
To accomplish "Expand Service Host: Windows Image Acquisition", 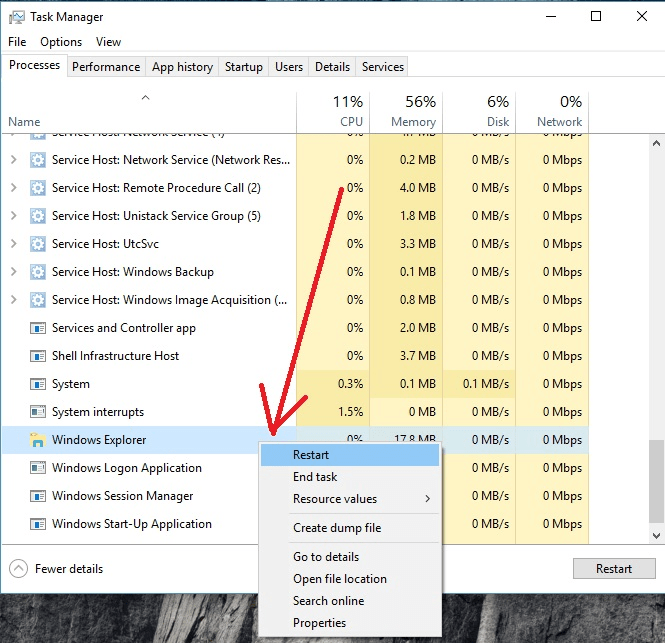I will [14, 300].
